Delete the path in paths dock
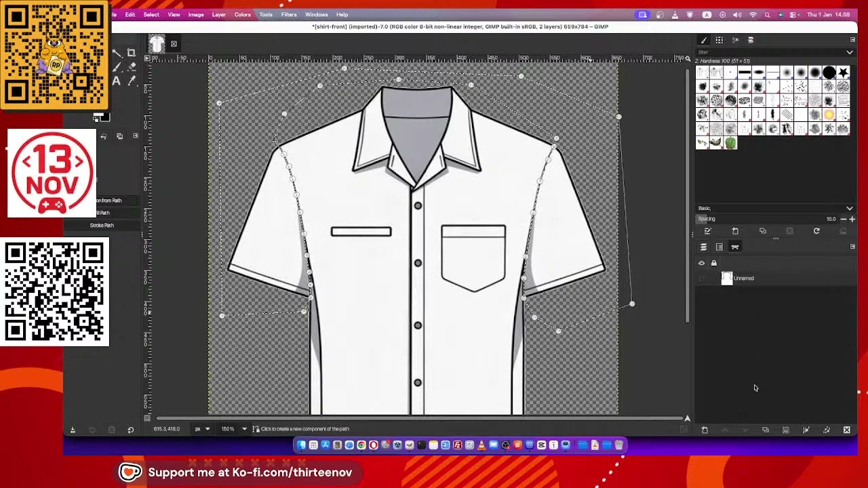Viewport: 868px width, 488px height. [x=846, y=430]
